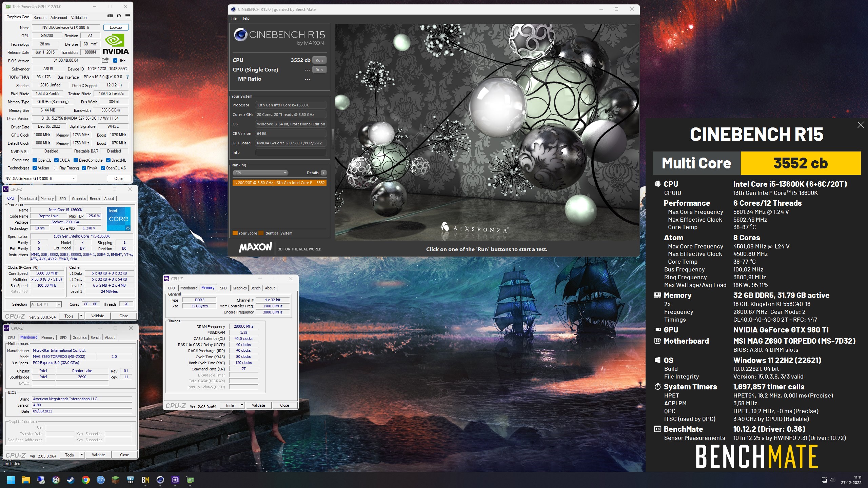
Task: Click the NVIDIA logo in GPU-Z
Action: [116, 44]
